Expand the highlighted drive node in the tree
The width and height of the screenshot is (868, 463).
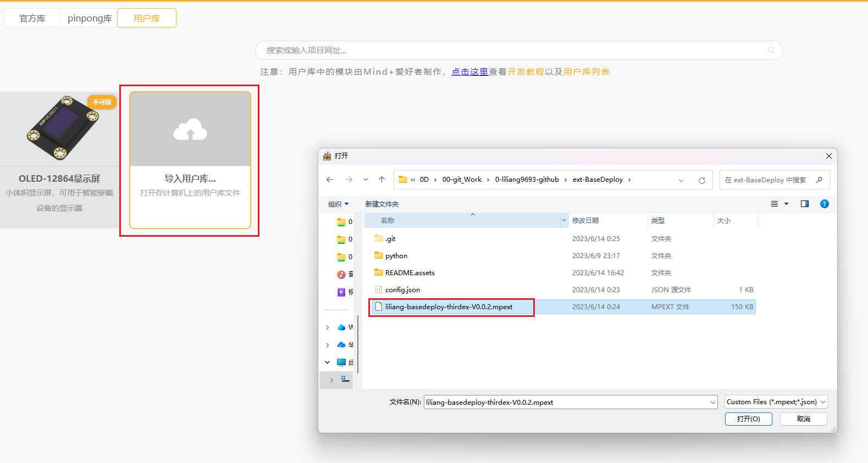coord(331,380)
